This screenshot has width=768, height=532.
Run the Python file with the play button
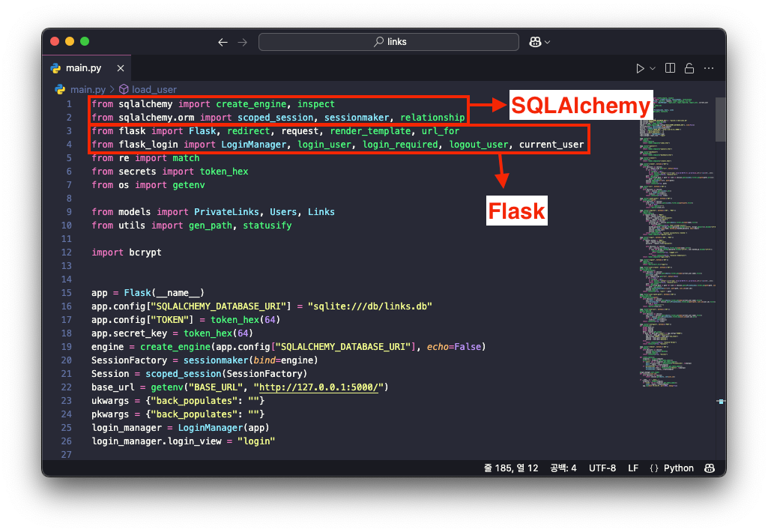tap(640, 68)
